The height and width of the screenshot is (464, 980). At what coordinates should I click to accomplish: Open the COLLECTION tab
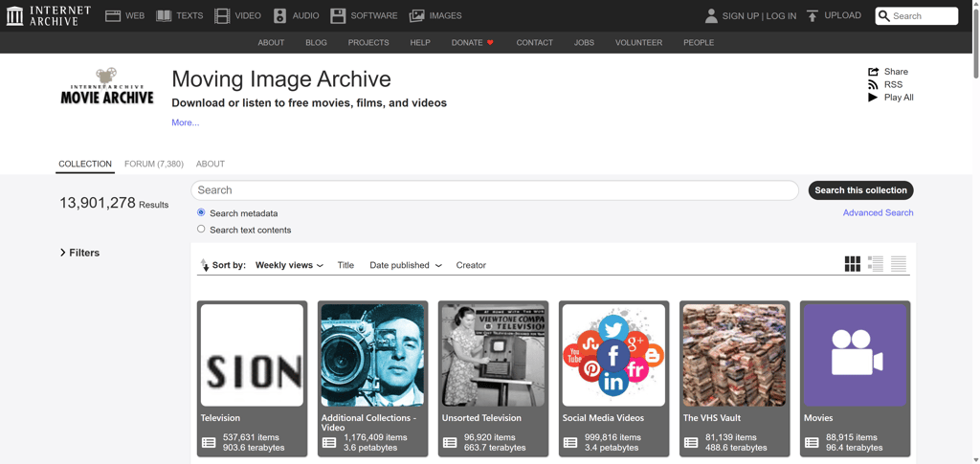(85, 164)
